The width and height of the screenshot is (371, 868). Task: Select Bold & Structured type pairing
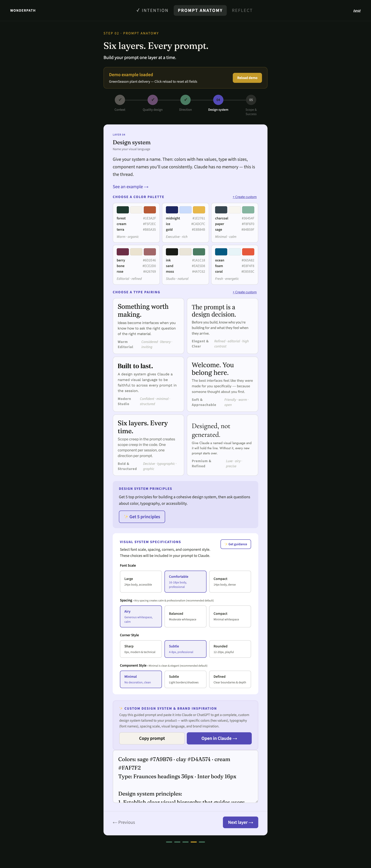click(148, 445)
